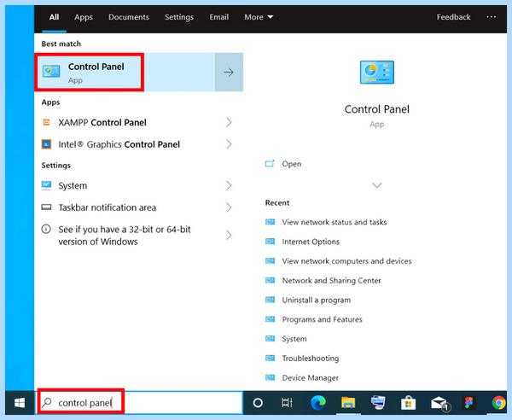Launch Microsoft Edge from the taskbar
The width and height of the screenshot is (512, 420).
click(x=318, y=402)
